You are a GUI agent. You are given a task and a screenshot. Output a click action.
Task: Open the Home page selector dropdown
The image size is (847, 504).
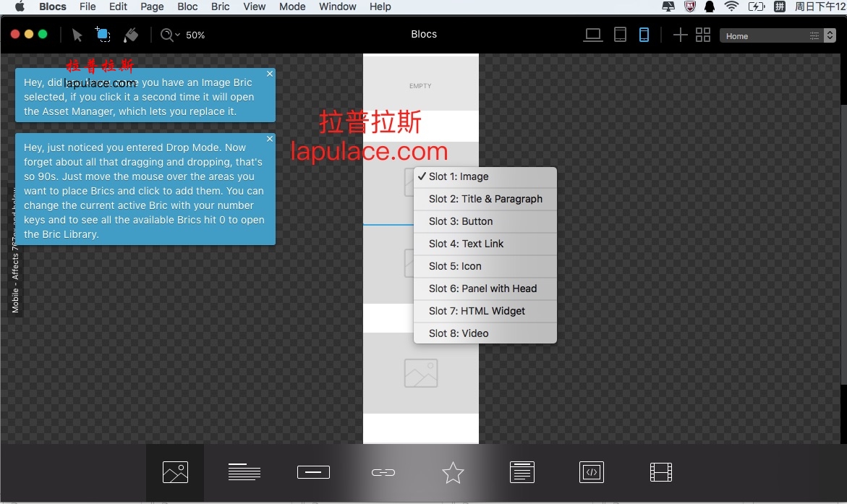pyautogui.click(x=778, y=35)
